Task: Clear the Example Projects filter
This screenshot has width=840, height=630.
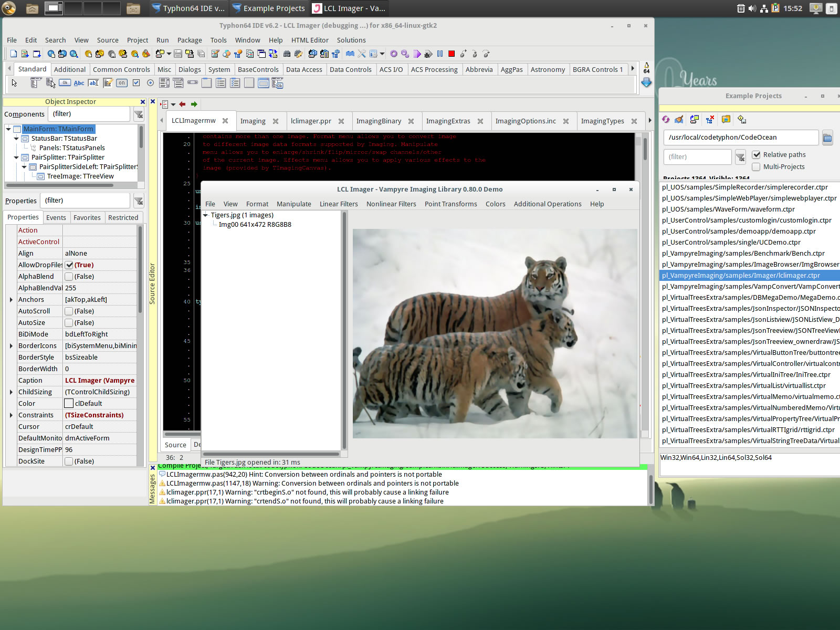Action: (740, 156)
